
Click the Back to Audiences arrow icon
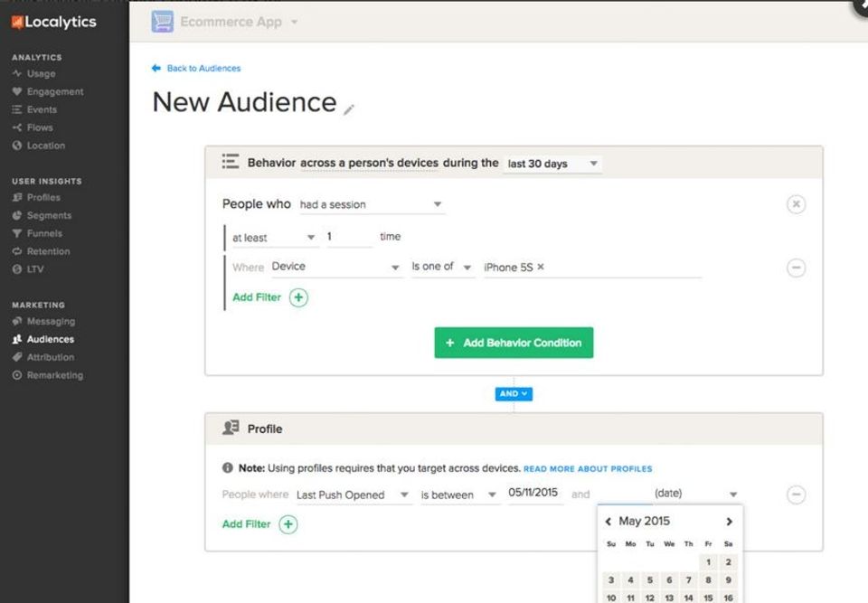click(156, 68)
